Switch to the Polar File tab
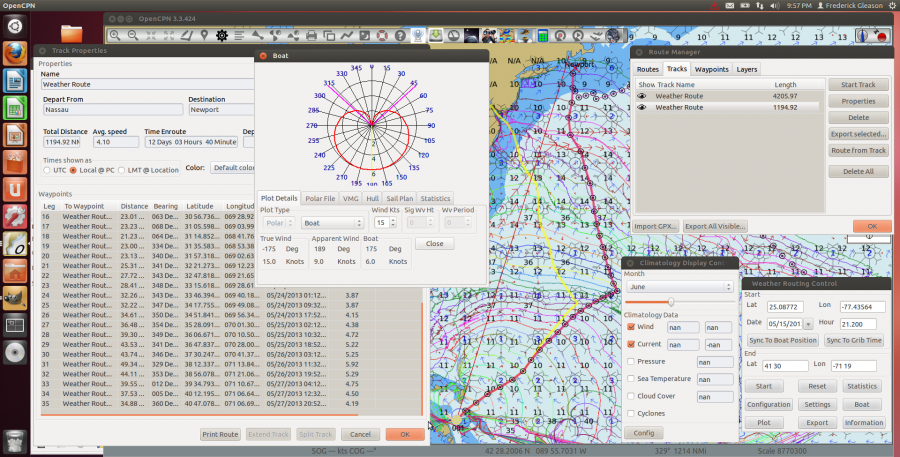 pos(320,198)
